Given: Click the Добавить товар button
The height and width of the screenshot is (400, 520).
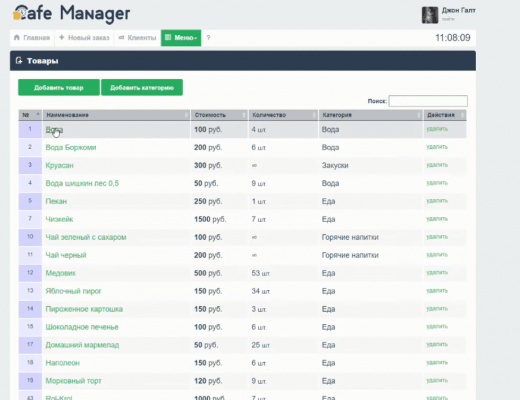Looking at the screenshot, I should tap(59, 87).
